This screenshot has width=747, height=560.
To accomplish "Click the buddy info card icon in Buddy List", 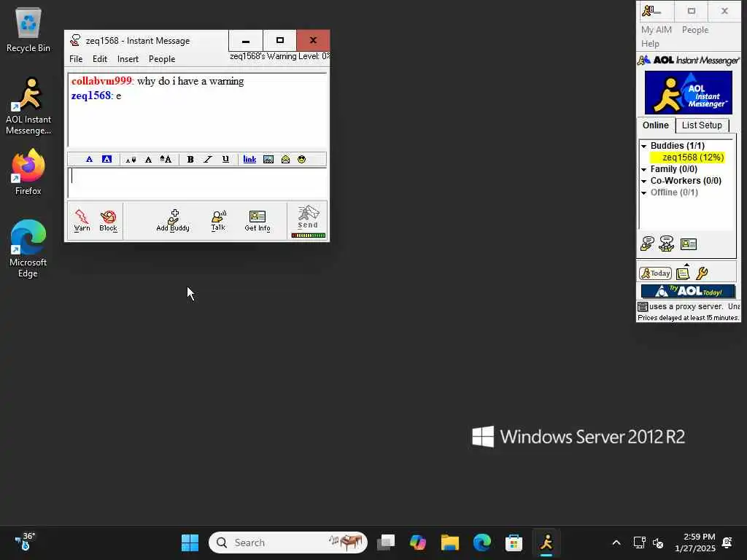I will [x=689, y=244].
